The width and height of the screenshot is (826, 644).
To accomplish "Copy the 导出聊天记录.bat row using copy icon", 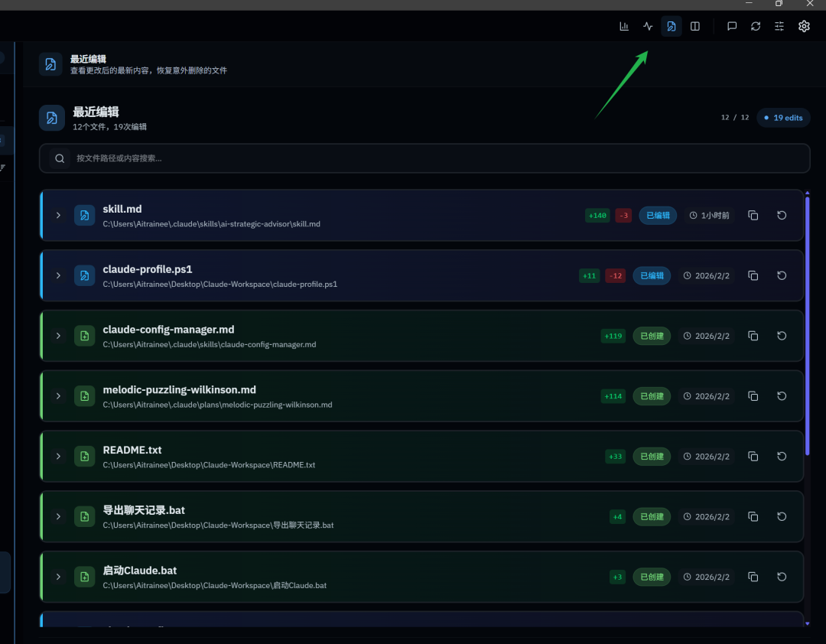I will click(x=753, y=517).
